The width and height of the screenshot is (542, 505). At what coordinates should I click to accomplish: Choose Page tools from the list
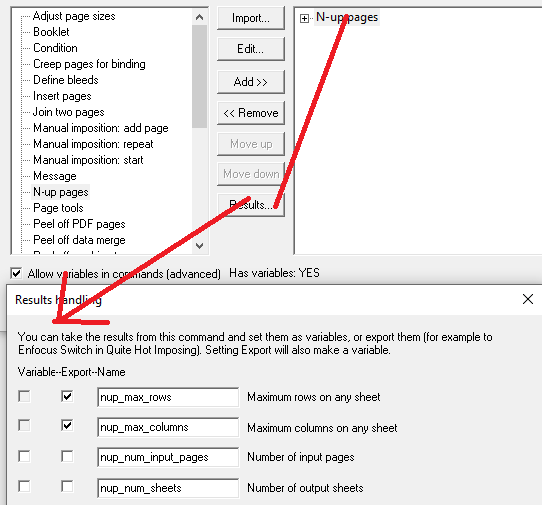coord(58,208)
